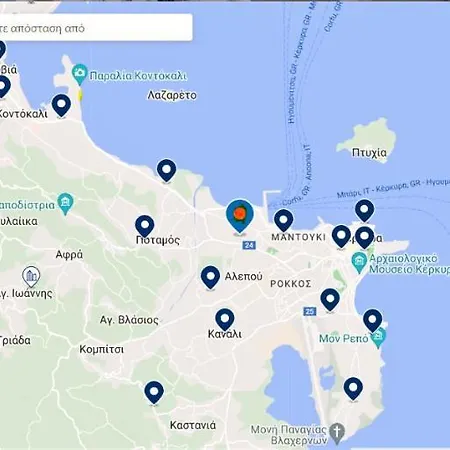This screenshot has height=450, width=450.
Task: Select the pin on the coast above Μον Ρεπό
Action: pos(373,321)
